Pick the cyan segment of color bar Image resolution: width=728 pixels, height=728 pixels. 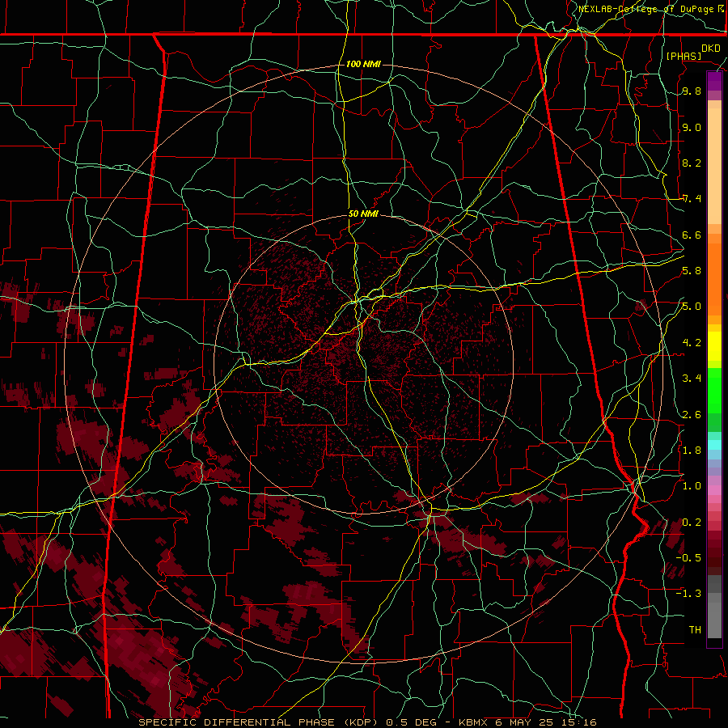click(714, 444)
